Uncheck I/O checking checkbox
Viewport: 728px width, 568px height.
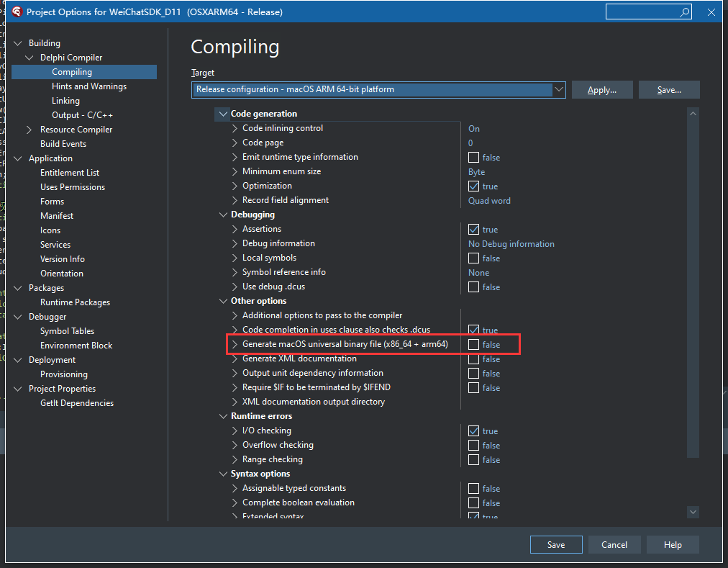coord(473,431)
